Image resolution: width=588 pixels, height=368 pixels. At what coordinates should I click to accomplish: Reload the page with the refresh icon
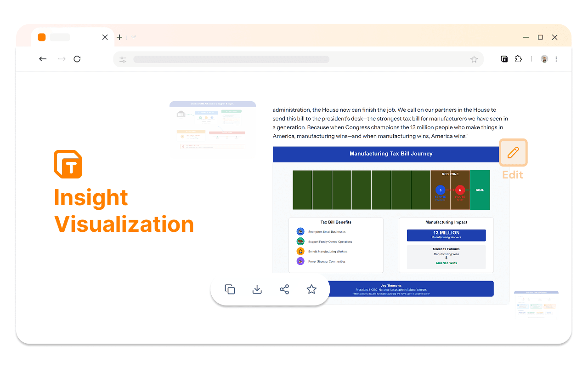77,59
